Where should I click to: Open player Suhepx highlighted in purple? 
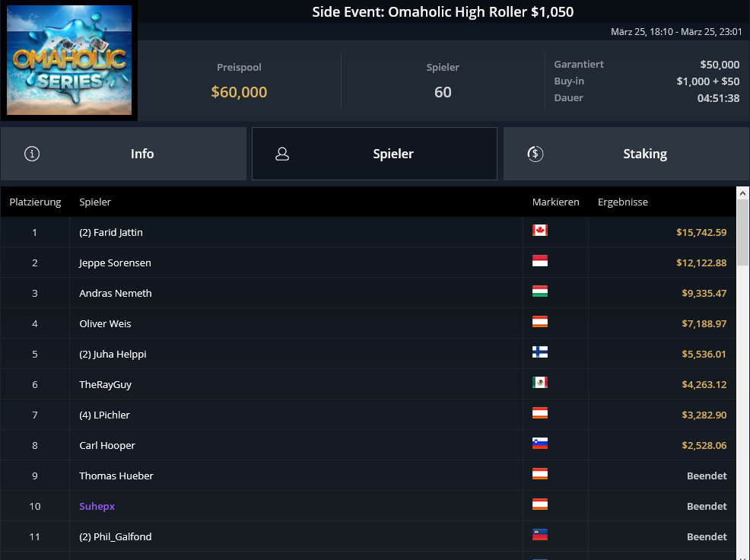click(97, 506)
